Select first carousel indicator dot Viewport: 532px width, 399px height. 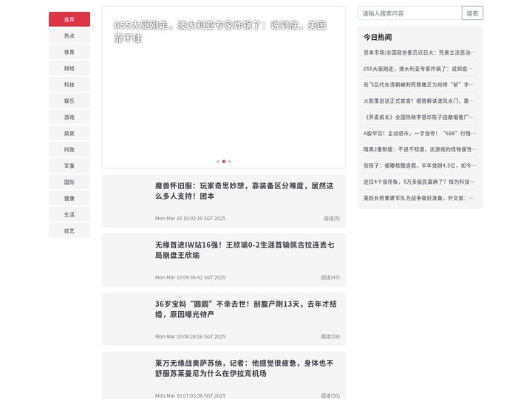218,162
